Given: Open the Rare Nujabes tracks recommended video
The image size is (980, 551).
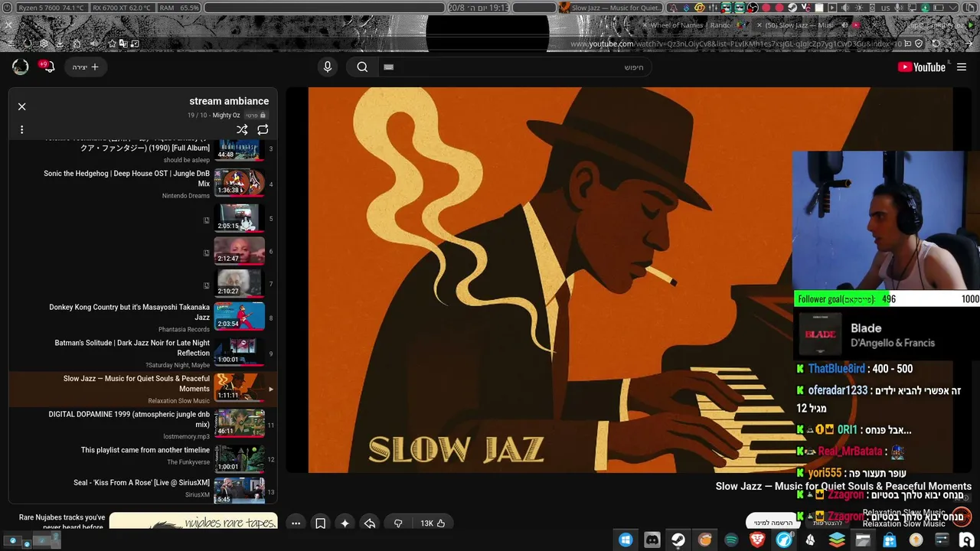Looking at the screenshot, I should pyautogui.click(x=142, y=523).
